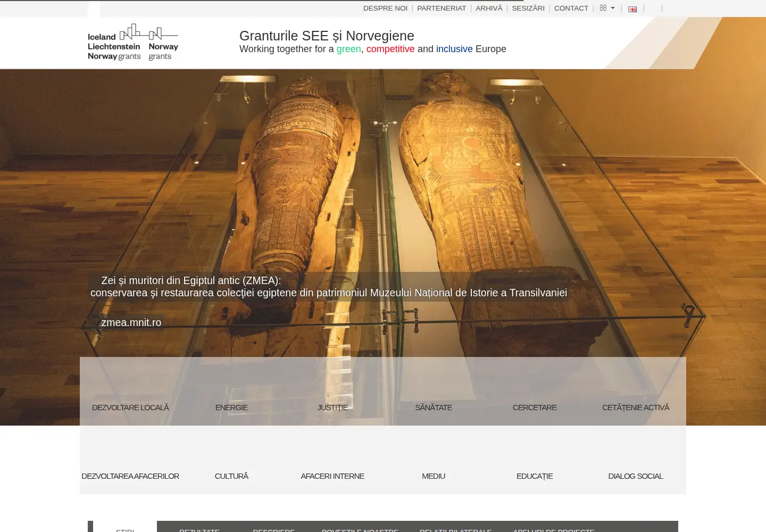Open the CONTACT page
766x532 pixels.
point(571,8)
